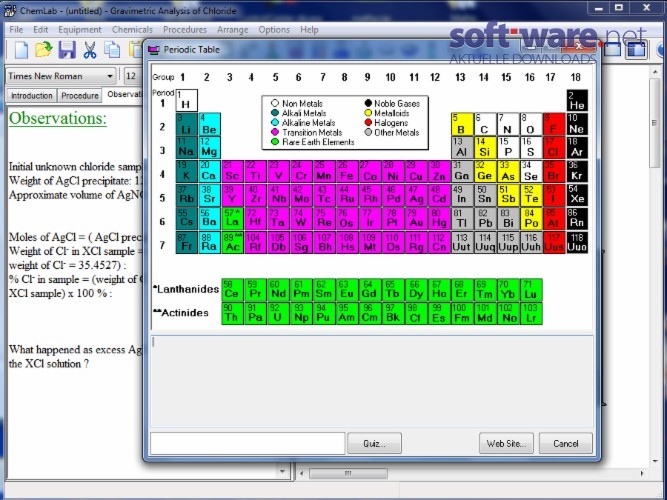This screenshot has width=667, height=500.
Task: Select the Oxygen (O) element cell
Action: pos(531,124)
